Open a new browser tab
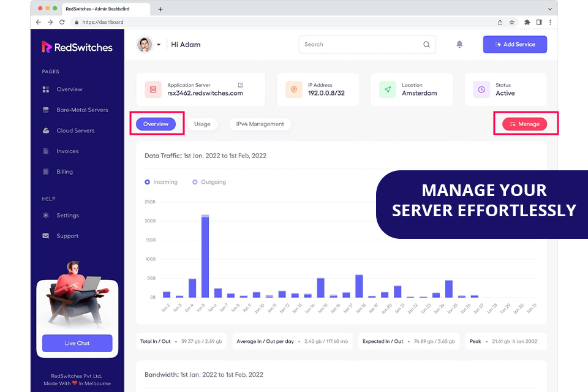 pyautogui.click(x=160, y=9)
